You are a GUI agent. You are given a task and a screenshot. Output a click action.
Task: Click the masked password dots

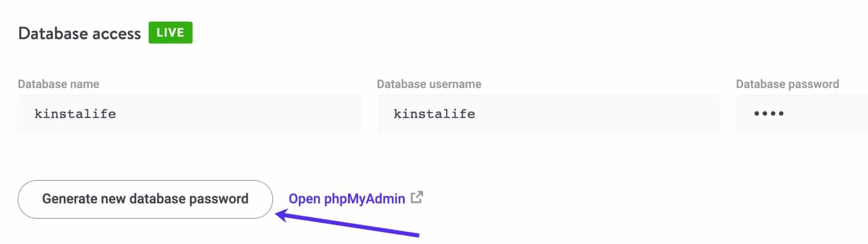769,114
